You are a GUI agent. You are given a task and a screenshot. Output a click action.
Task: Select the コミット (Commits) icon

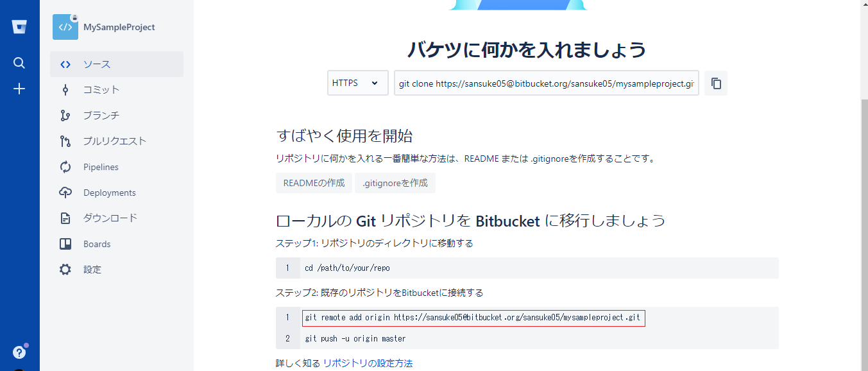(x=65, y=90)
